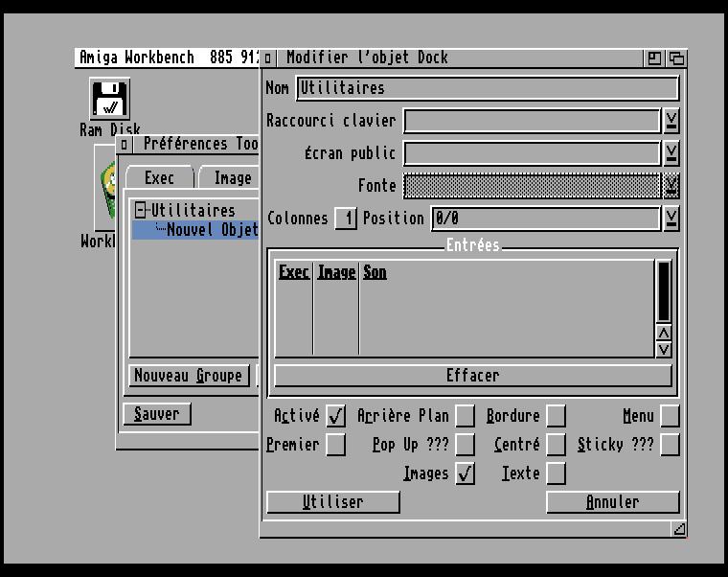Switch to the Image tab
The width and height of the screenshot is (728, 577).
[x=231, y=178]
